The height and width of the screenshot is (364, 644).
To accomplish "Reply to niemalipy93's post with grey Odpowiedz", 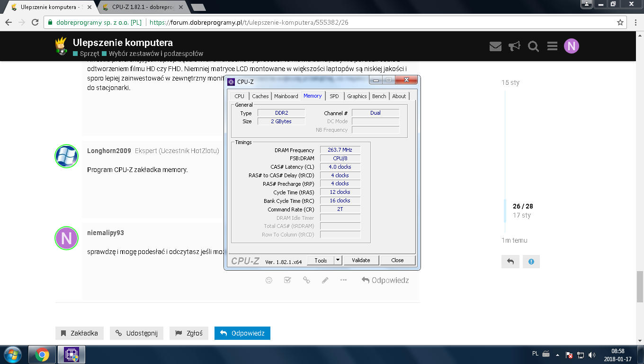I will pyautogui.click(x=385, y=280).
